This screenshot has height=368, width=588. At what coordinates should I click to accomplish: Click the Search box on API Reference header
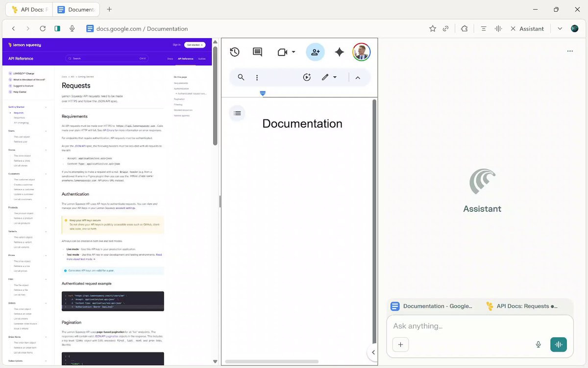pyautogui.click(x=107, y=58)
